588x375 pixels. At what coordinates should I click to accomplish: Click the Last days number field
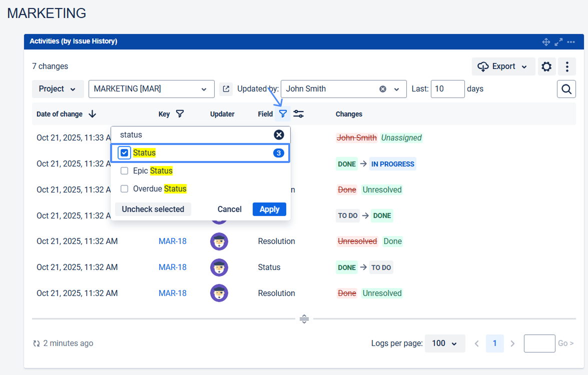click(447, 89)
